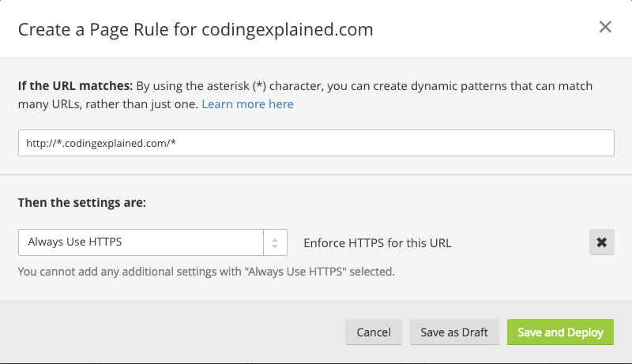Viewport: 632px width, 364px height.
Task: Close the Create a Page Rule dialog
Action: pyautogui.click(x=605, y=27)
